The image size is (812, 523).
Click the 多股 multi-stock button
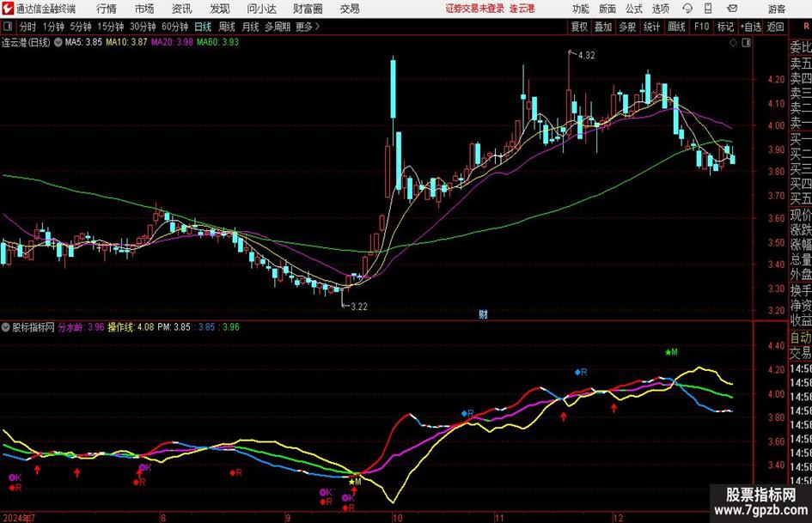click(x=627, y=27)
